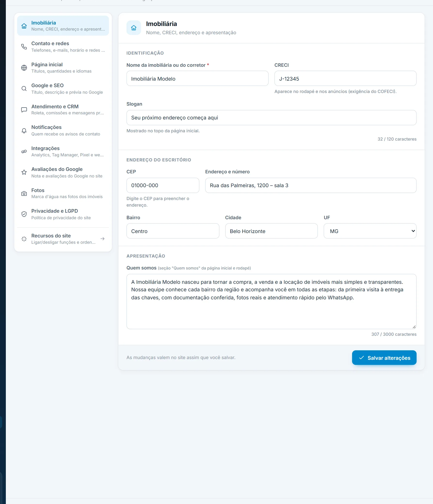Open the Recursos do site link
Screen dimensions: 433x504
click(63, 239)
